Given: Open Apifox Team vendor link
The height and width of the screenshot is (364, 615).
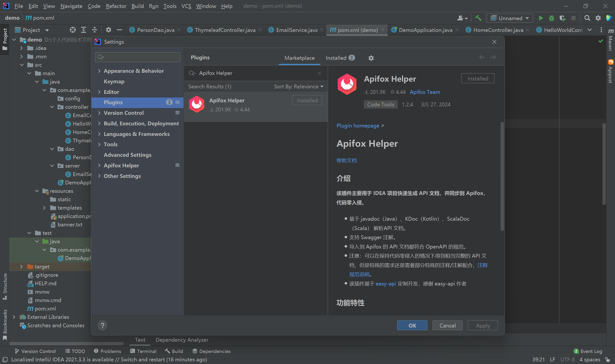Looking at the screenshot, I should tap(425, 92).
